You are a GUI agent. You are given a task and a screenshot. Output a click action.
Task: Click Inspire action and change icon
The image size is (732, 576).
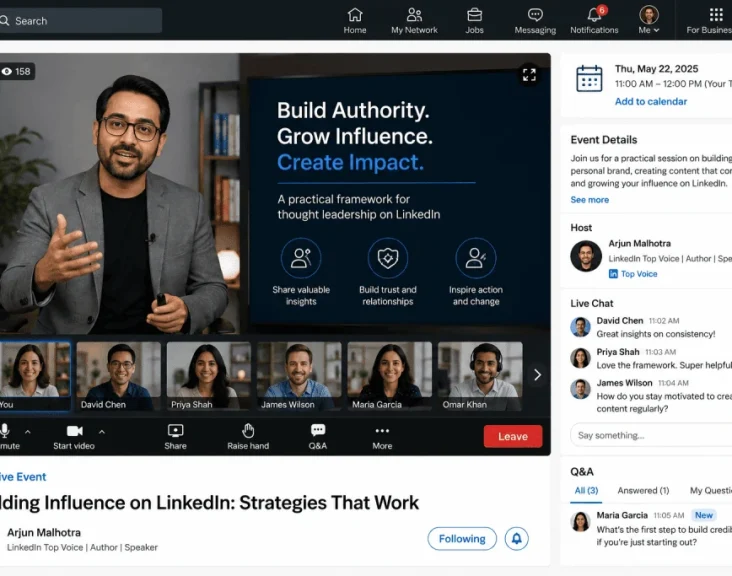pyautogui.click(x=476, y=258)
